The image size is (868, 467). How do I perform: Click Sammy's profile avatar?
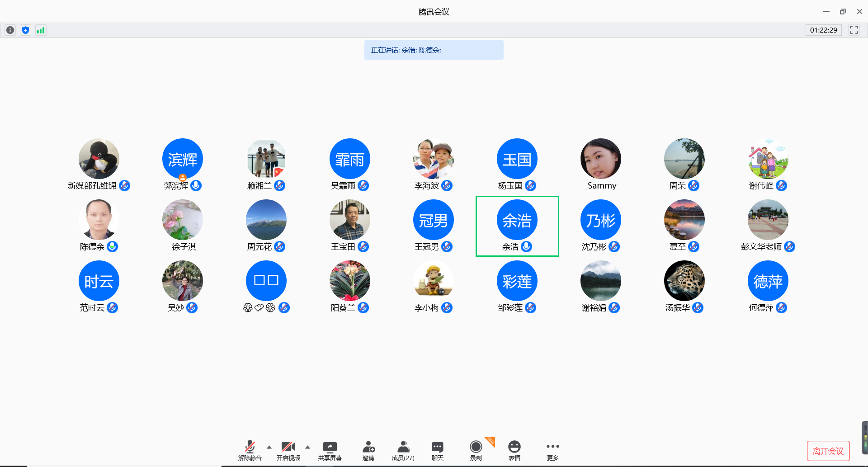(x=600, y=159)
